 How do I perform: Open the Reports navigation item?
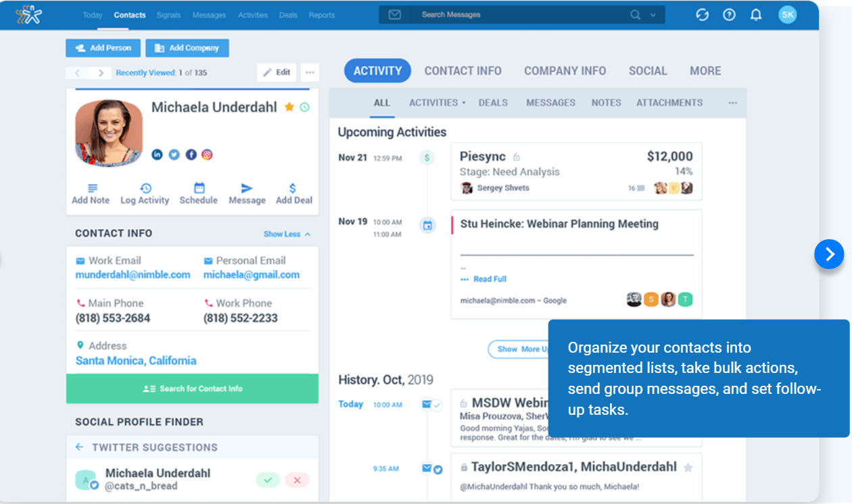(322, 15)
